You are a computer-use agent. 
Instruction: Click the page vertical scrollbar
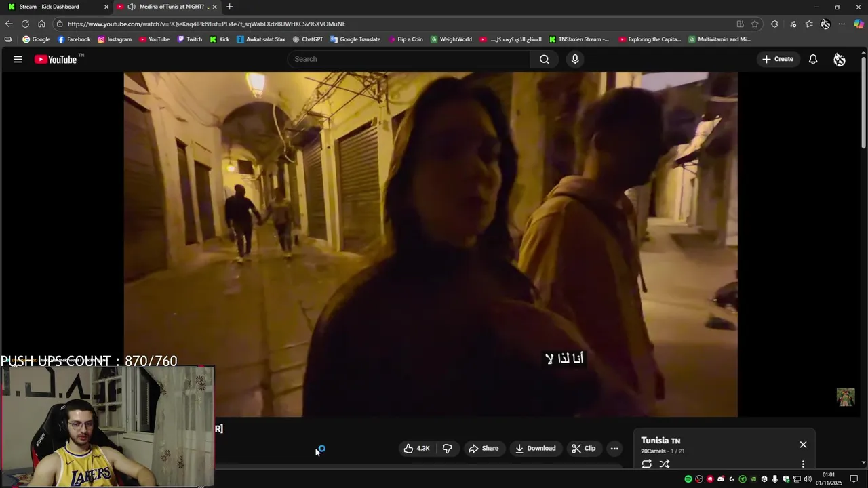(x=863, y=102)
